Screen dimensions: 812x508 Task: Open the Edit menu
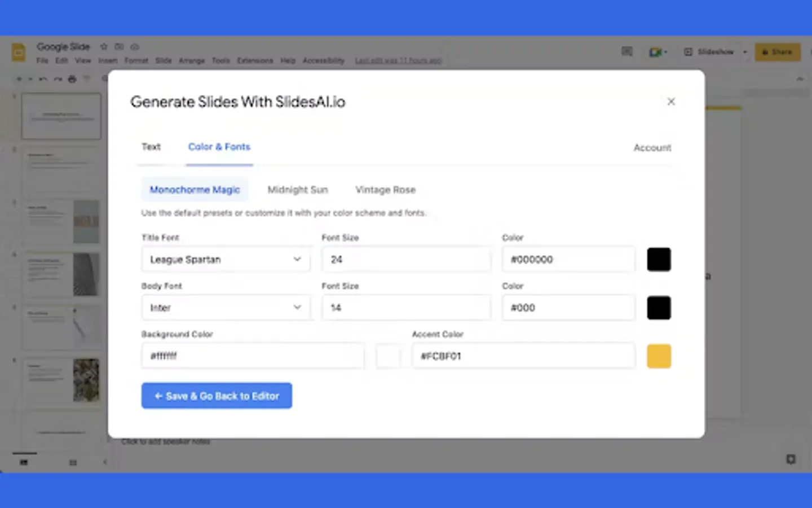(61, 60)
